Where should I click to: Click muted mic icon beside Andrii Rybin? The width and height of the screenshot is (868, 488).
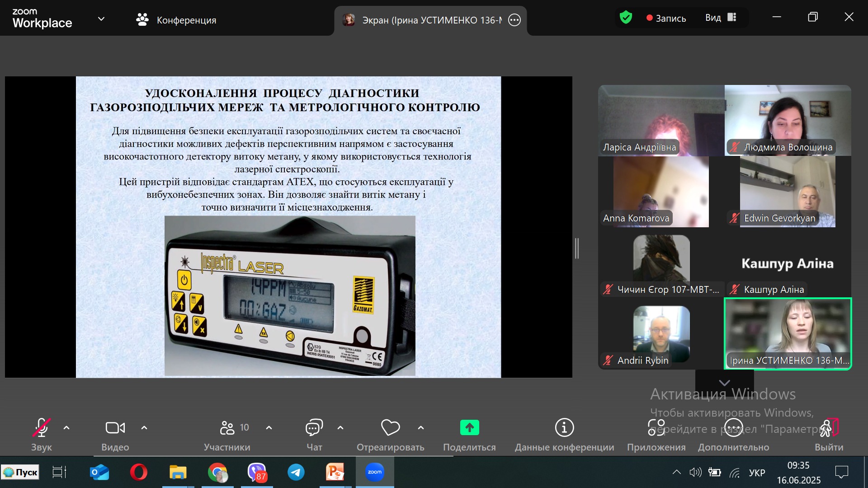click(608, 361)
